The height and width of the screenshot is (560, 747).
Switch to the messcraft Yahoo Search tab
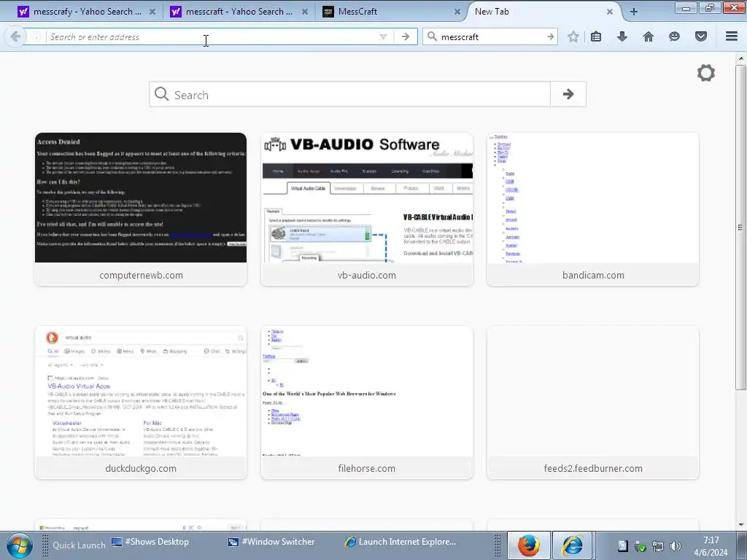click(239, 12)
